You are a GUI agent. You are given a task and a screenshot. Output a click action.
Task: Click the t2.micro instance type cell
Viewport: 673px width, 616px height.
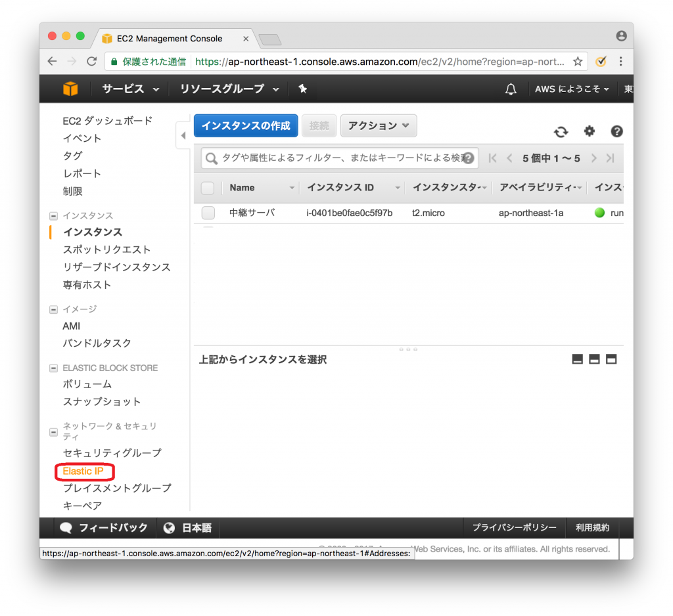[x=429, y=213]
